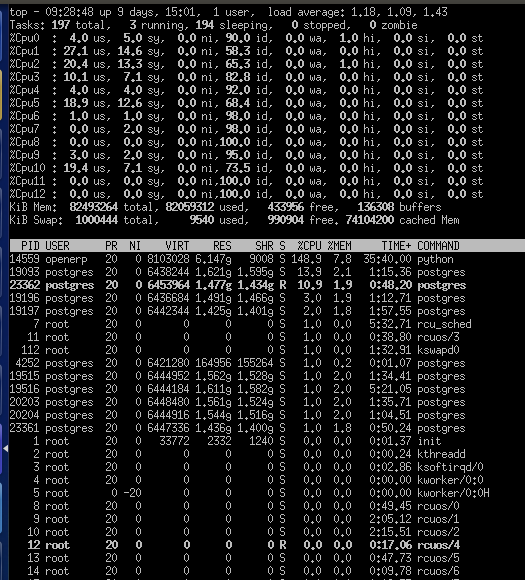Click the init command name

pyautogui.click(x=429, y=441)
